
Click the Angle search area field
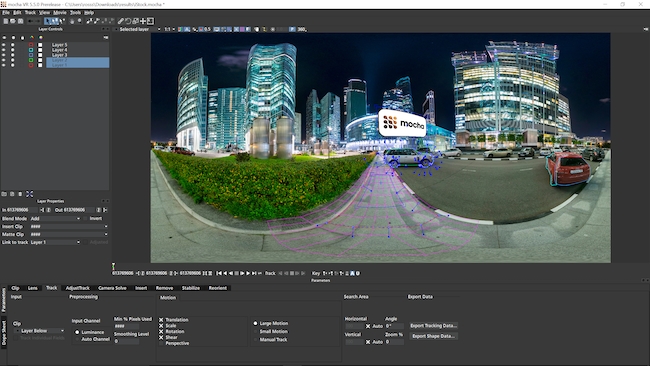(x=394, y=326)
